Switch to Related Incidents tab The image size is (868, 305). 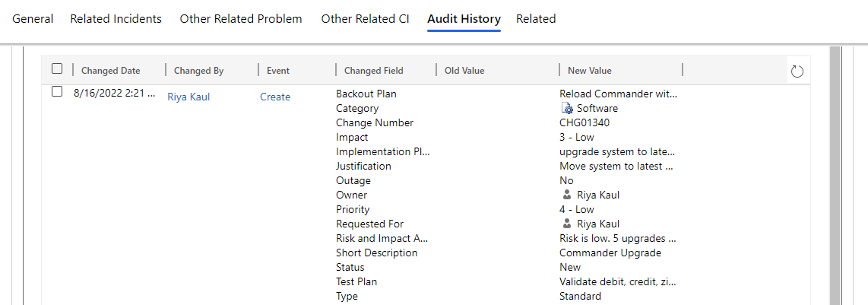(116, 19)
